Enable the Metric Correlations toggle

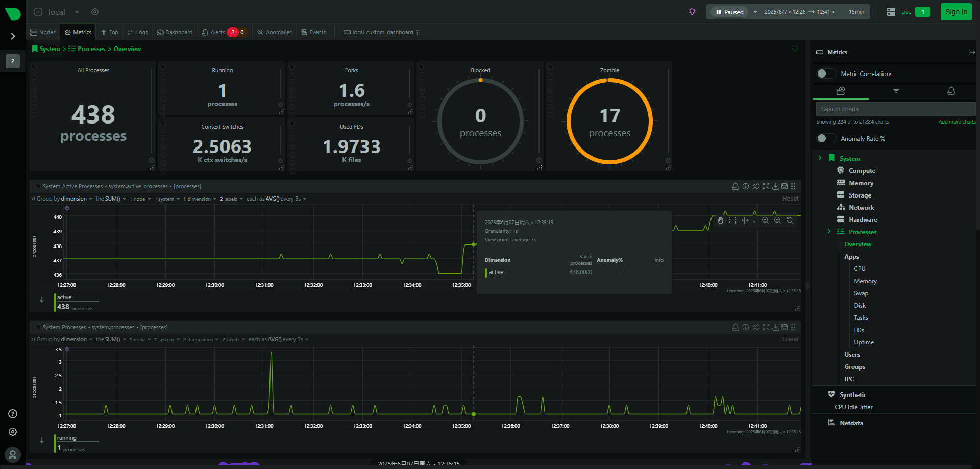pyautogui.click(x=825, y=74)
